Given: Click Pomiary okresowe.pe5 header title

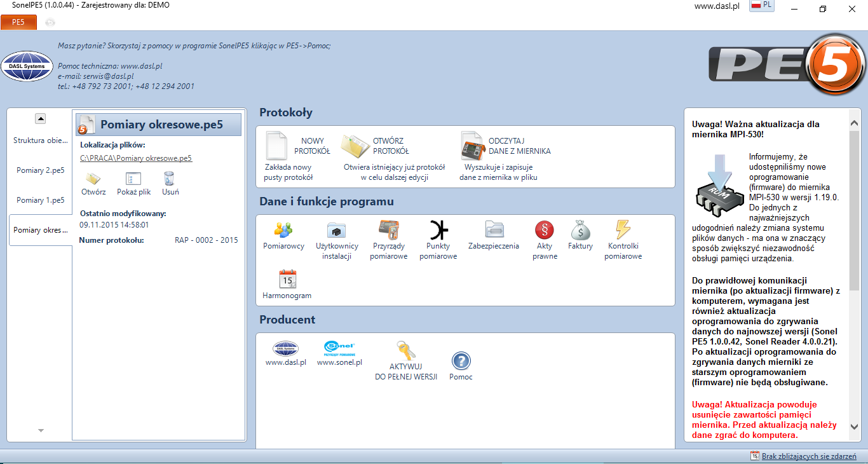Looking at the screenshot, I should (161, 125).
